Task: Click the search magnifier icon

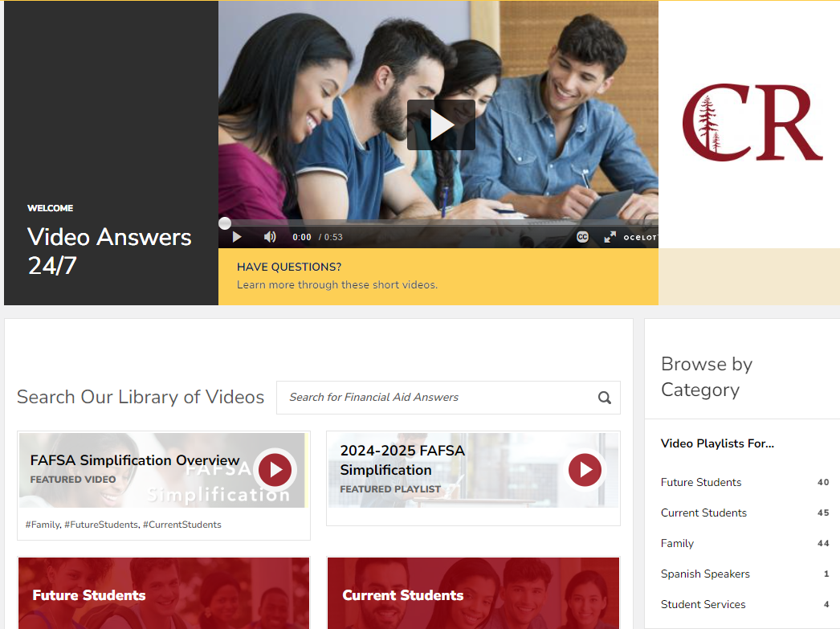Action: (604, 398)
